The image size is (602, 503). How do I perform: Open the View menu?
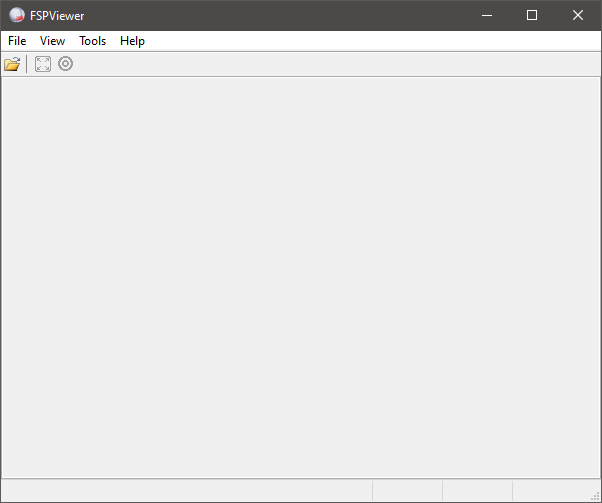(52, 41)
